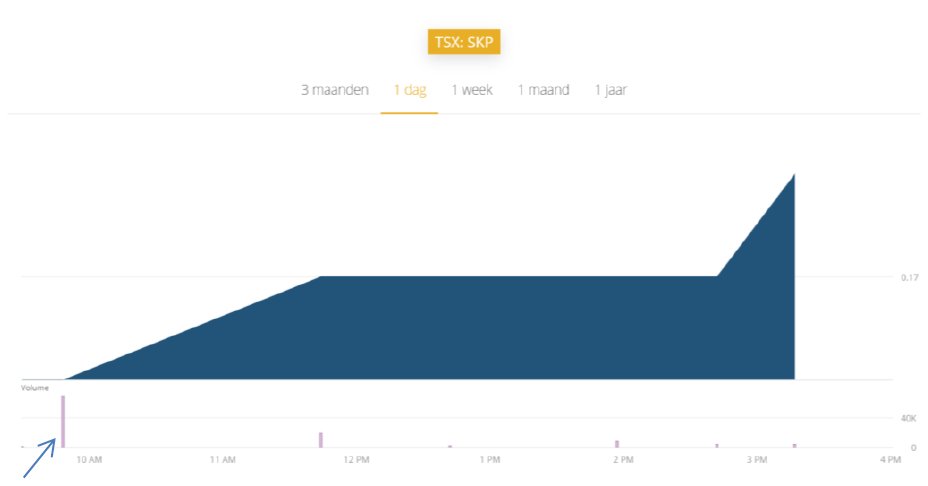Click the 2 PM time label
This screenshot has width=928, height=486.
pyautogui.click(x=623, y=459)
